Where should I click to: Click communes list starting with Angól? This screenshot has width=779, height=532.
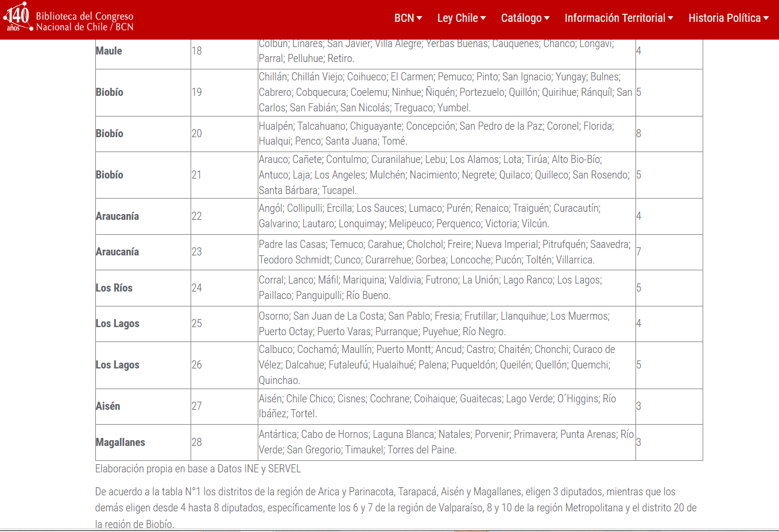tap(447, 216)
